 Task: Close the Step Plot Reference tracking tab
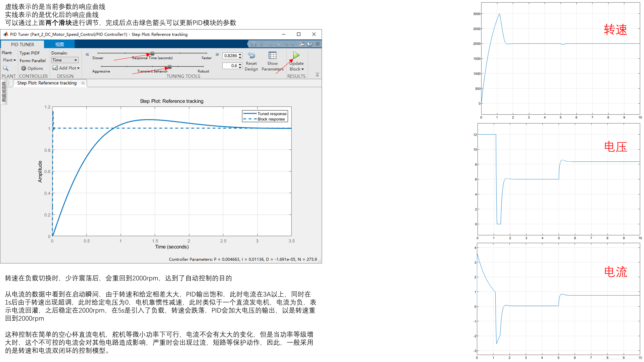click(x=83, y=83)
